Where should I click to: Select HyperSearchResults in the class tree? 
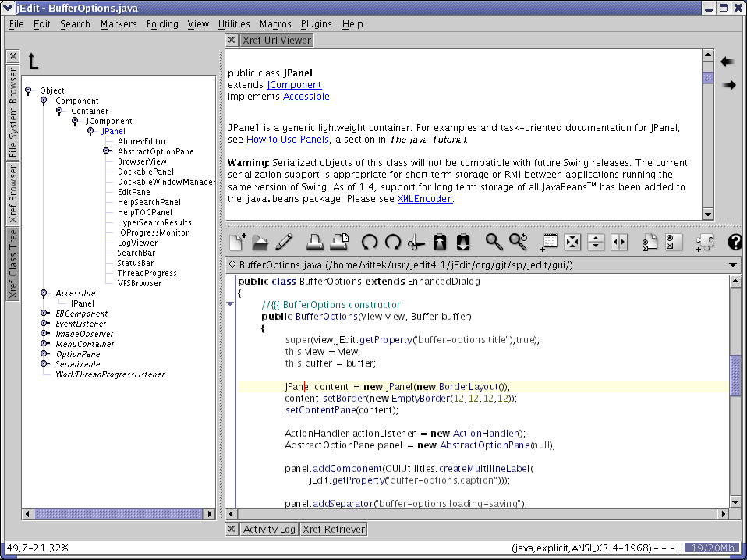click(x=154, y=222)
